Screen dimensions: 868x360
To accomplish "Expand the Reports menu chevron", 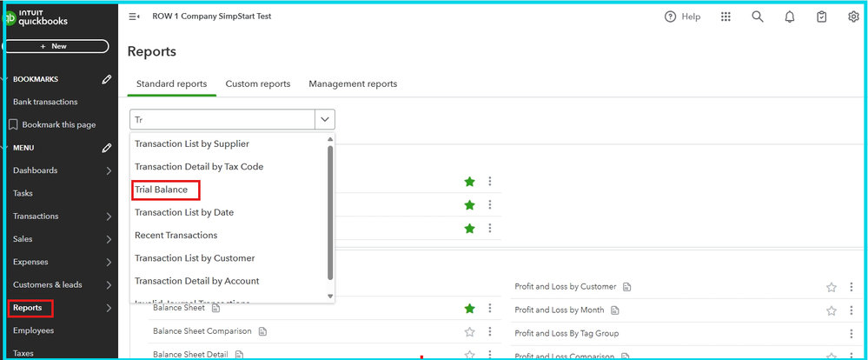I will click(109, 308).
